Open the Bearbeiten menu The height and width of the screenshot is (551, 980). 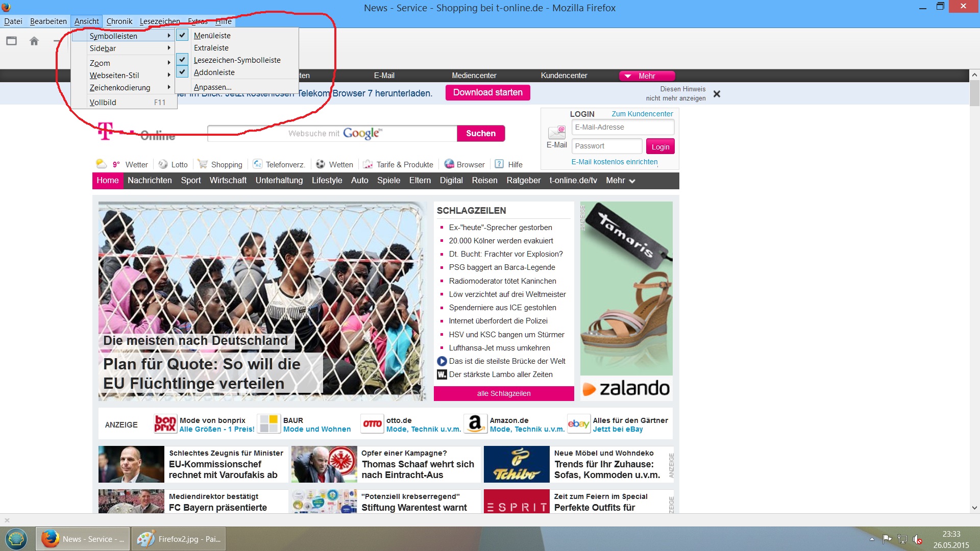pos(48,21)
